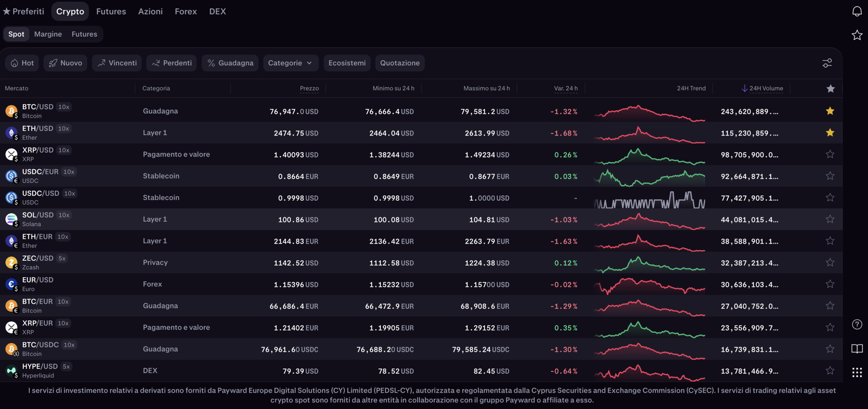868x409 pixels.
Task: Add ZEC/USD to favorites via star
Action: coord(830,263)
